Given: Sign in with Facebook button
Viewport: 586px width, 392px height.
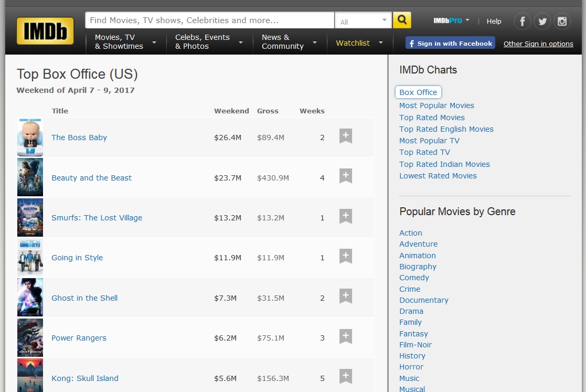Looking at the screenshot, I should 450,43.
